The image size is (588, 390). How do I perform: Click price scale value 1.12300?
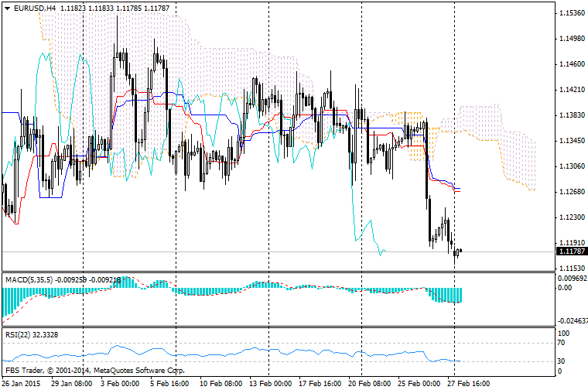pos(572,217)
